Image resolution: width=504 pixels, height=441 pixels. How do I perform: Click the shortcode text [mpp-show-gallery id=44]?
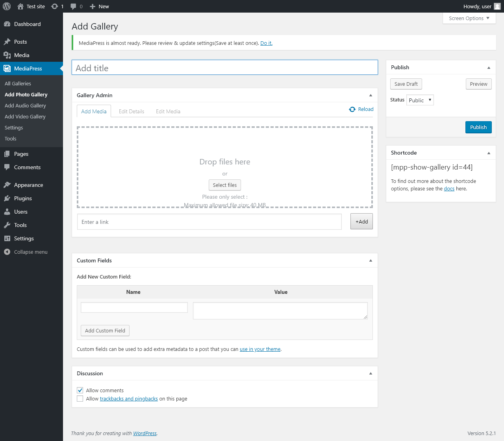pyautogui.click(x=432, y=167)
